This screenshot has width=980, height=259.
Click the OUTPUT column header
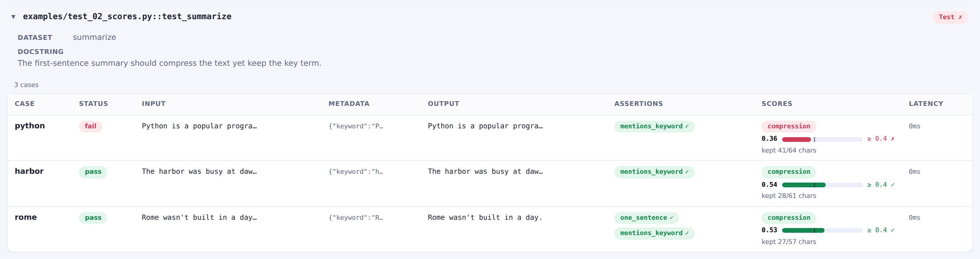pyautogui.click(x=443, y=104)
